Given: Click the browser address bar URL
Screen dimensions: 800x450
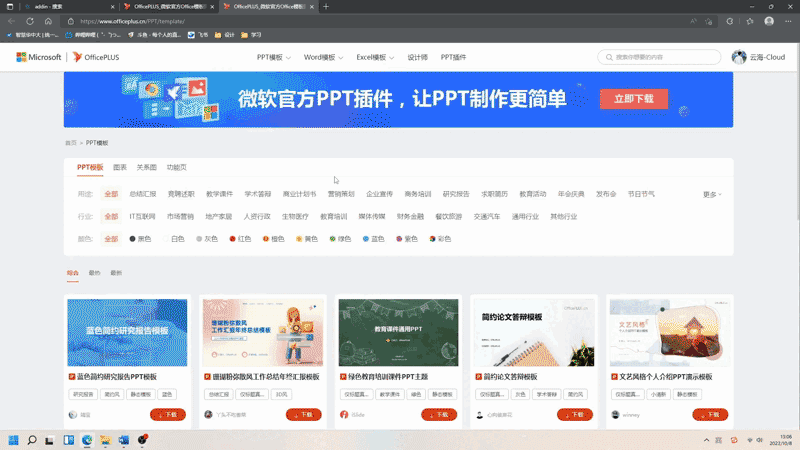Looking at the screenshot, I should point(133,21).
